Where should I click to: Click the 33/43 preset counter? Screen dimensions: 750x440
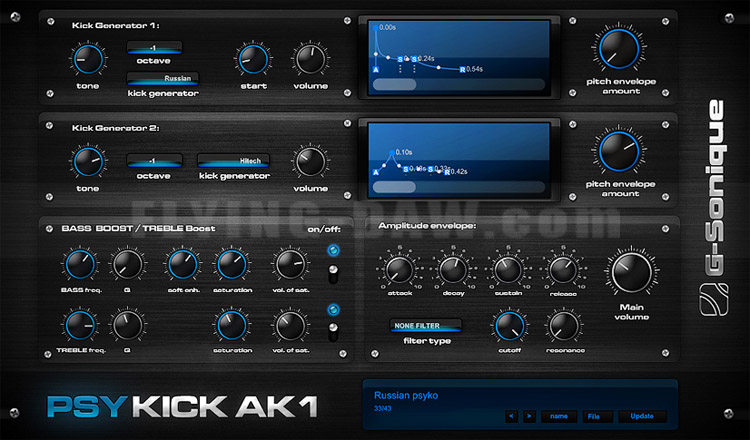point(382,409)
